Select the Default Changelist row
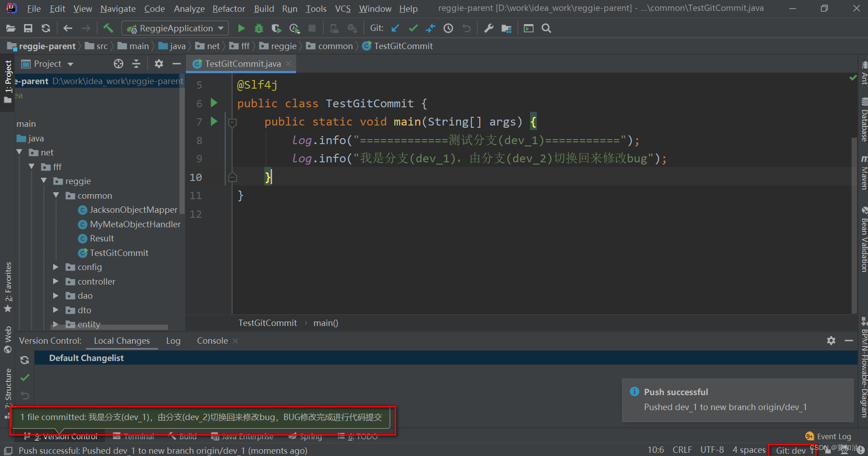This screenshot has height=456, width=868. click(x=445, y=358)
